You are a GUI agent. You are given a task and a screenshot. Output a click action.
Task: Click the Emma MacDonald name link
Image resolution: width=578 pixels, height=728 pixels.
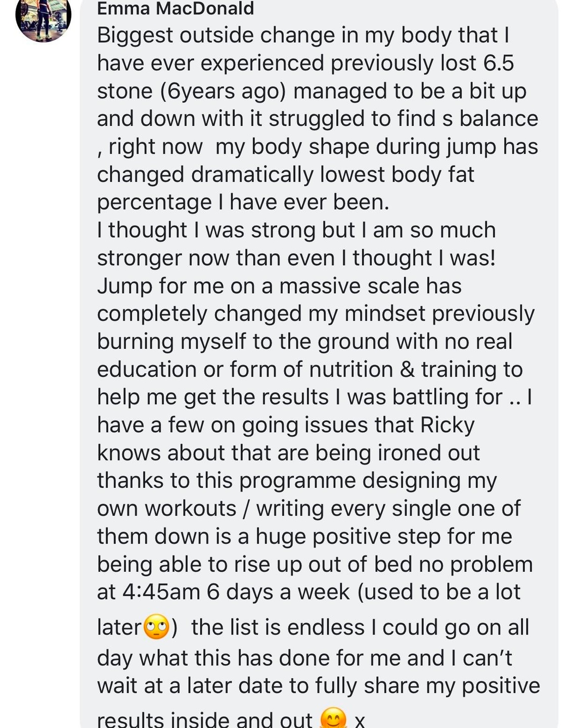[175, 8]
